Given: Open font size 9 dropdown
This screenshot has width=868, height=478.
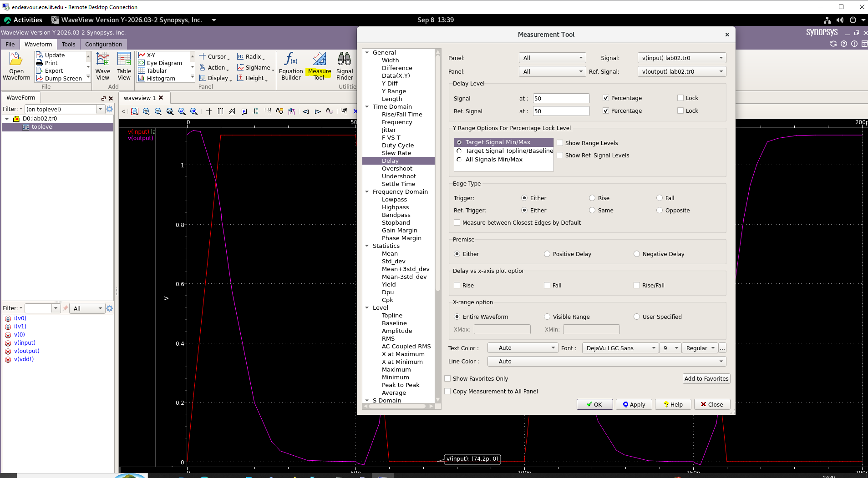Looking at the screenshot, I should point(670,348).
